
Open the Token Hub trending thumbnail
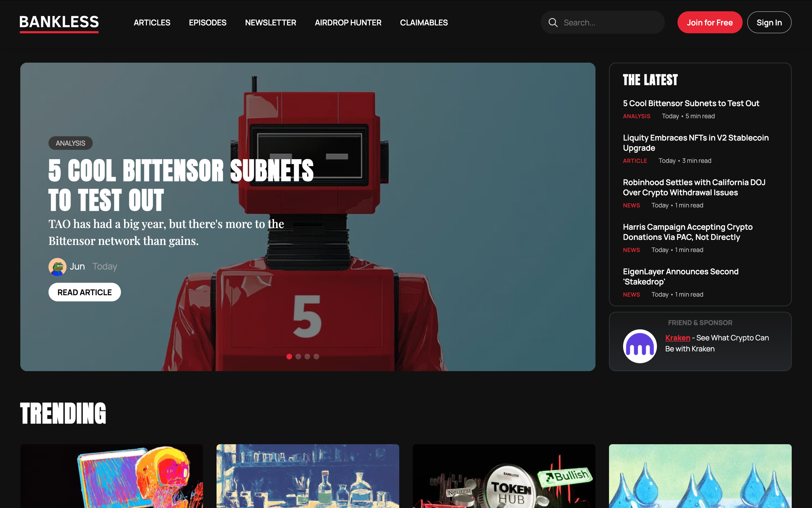coord(504,476)
